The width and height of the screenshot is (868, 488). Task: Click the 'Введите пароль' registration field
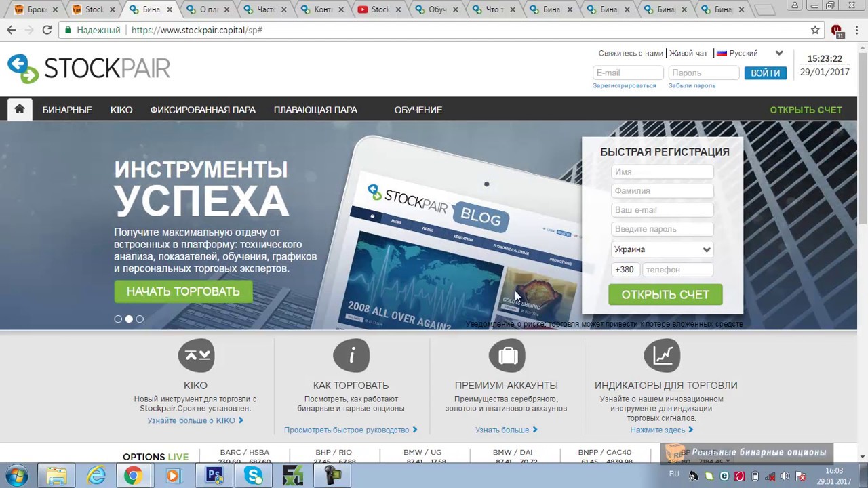pyautogui.click(x=663, y=229)
